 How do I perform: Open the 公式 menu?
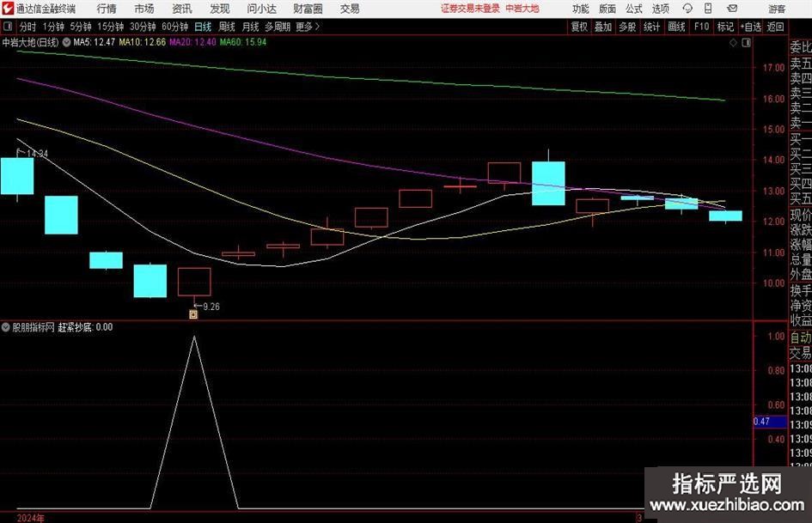pyautogui.click(x=634, y=9)
